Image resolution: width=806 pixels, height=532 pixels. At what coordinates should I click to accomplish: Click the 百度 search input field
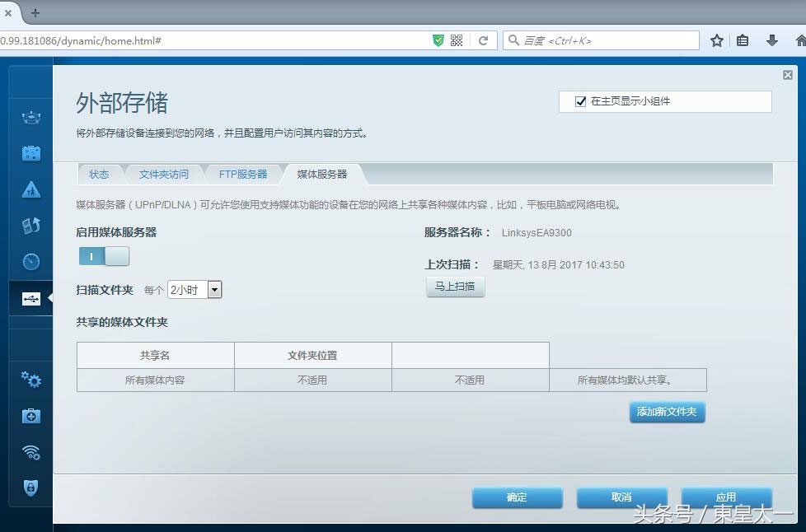pos(602,40)
